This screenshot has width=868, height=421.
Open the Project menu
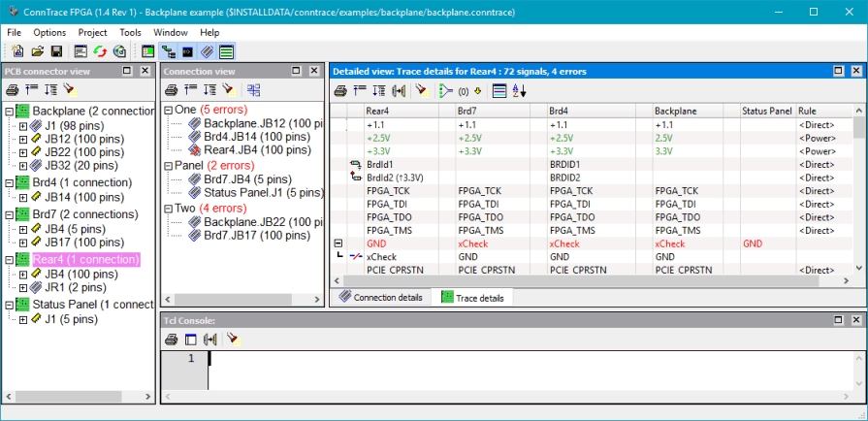tap(93, 32)
